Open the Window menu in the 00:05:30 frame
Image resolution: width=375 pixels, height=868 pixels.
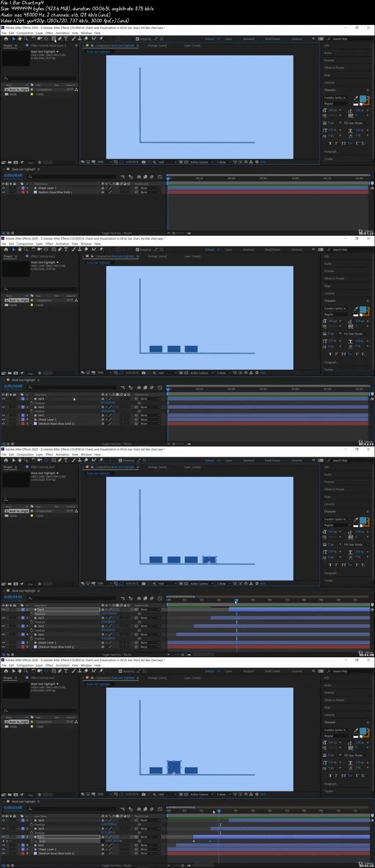[x=86, y=665]
